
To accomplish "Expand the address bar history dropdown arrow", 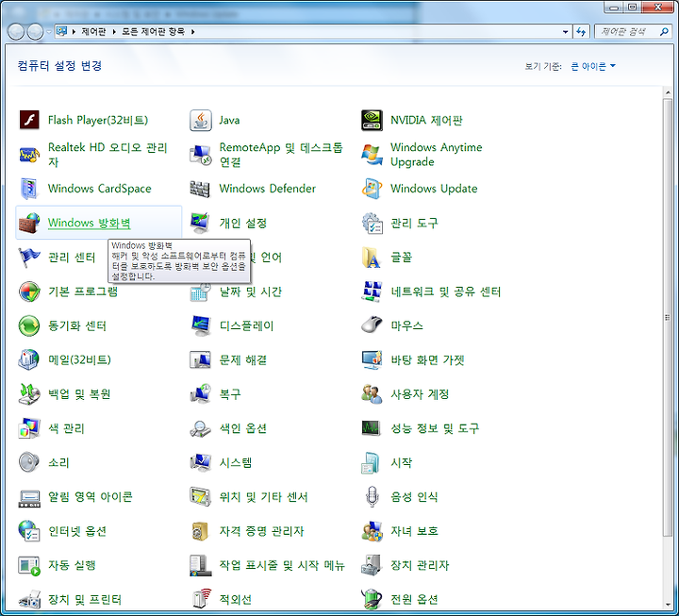I will coord(565,32).
